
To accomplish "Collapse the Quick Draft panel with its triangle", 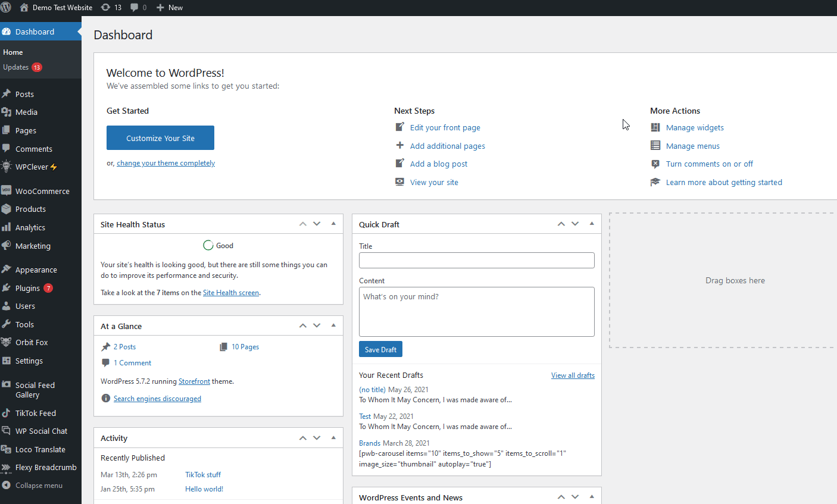I will tap(591, 224).
